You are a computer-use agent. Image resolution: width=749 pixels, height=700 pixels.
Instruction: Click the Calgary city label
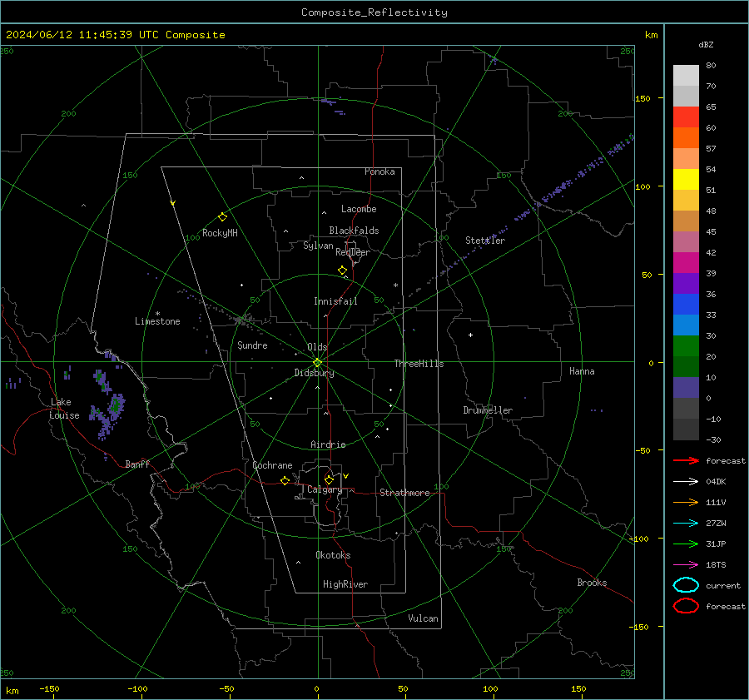click(x=325, y=489)
